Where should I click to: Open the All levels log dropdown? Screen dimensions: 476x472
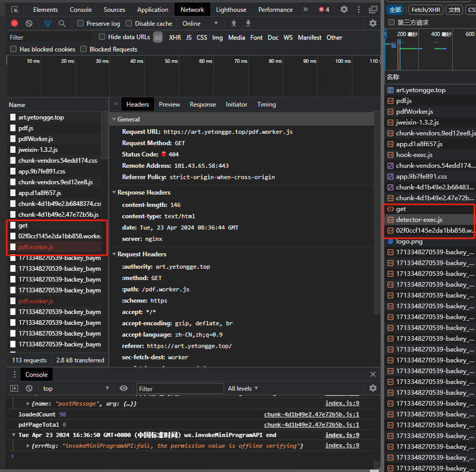[x=243, y=389]
